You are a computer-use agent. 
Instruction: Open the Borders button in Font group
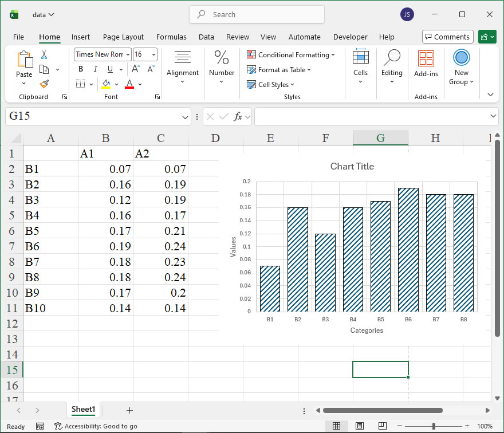(x=80, y=84)
